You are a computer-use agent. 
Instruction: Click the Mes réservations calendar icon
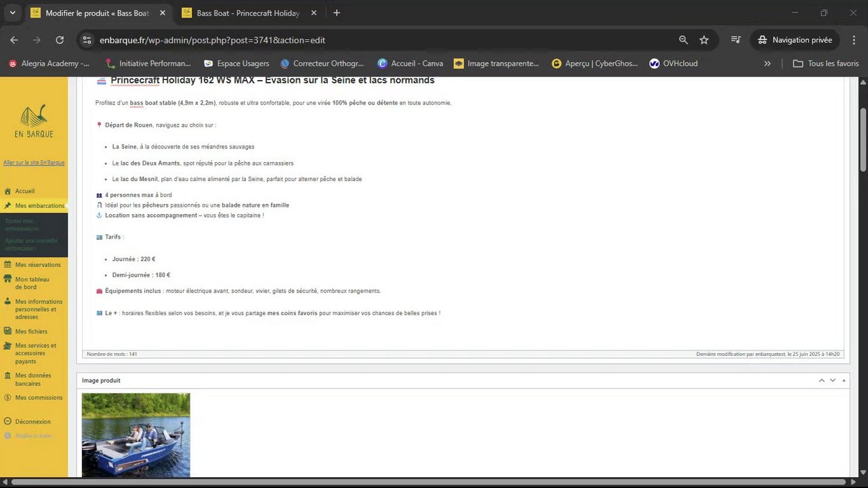(8, 265)
